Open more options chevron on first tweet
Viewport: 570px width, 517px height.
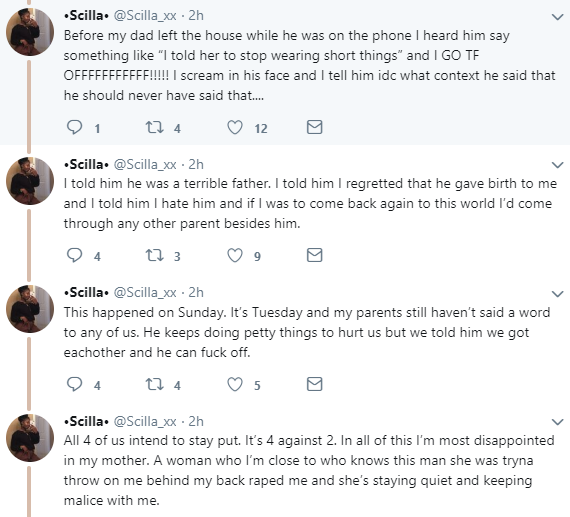(x=557, y=17)
